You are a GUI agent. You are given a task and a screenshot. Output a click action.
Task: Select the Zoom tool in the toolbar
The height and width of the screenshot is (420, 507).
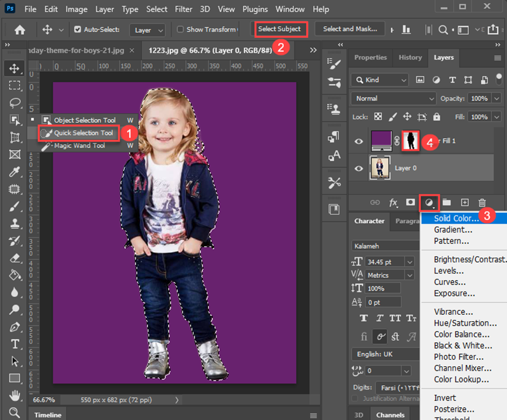[14, 412]
